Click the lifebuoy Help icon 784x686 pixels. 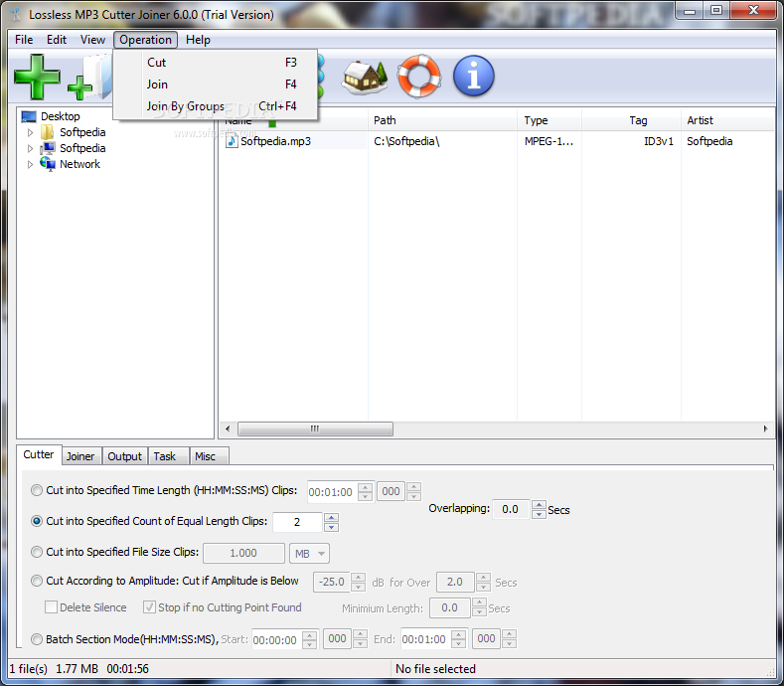(x=419, y=76)
